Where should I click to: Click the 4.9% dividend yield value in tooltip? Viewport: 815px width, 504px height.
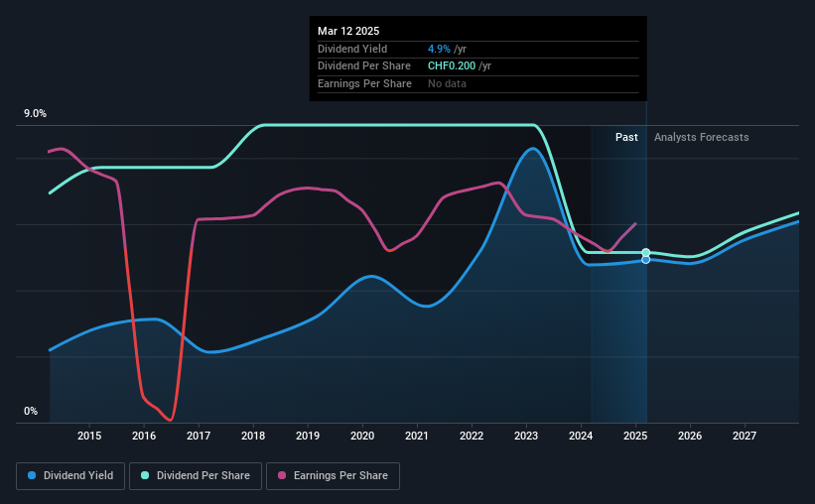point(439,49)
